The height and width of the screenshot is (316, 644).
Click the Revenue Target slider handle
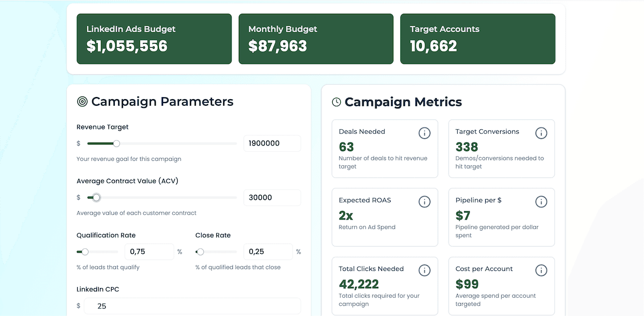116,143
